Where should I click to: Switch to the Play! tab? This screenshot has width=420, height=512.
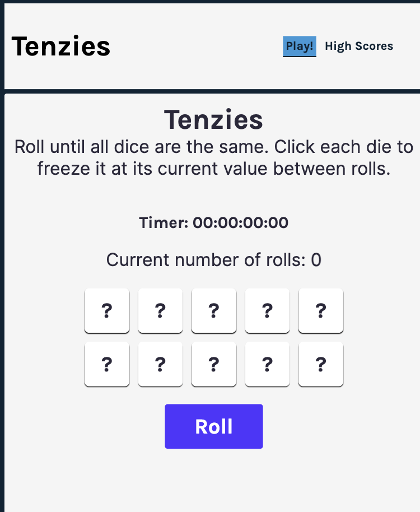[300, 46]
